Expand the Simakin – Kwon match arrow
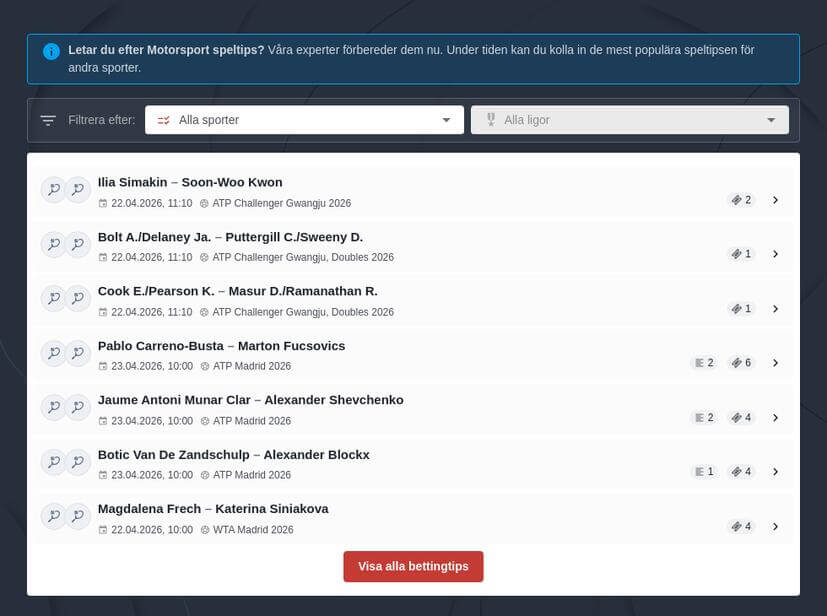Viewport: 827px width, 616px height. coord(775,200)
